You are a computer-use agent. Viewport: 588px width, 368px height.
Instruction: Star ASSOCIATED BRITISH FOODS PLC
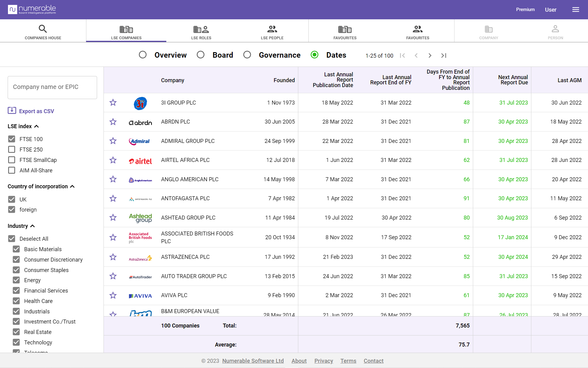[x=113, y=237]
